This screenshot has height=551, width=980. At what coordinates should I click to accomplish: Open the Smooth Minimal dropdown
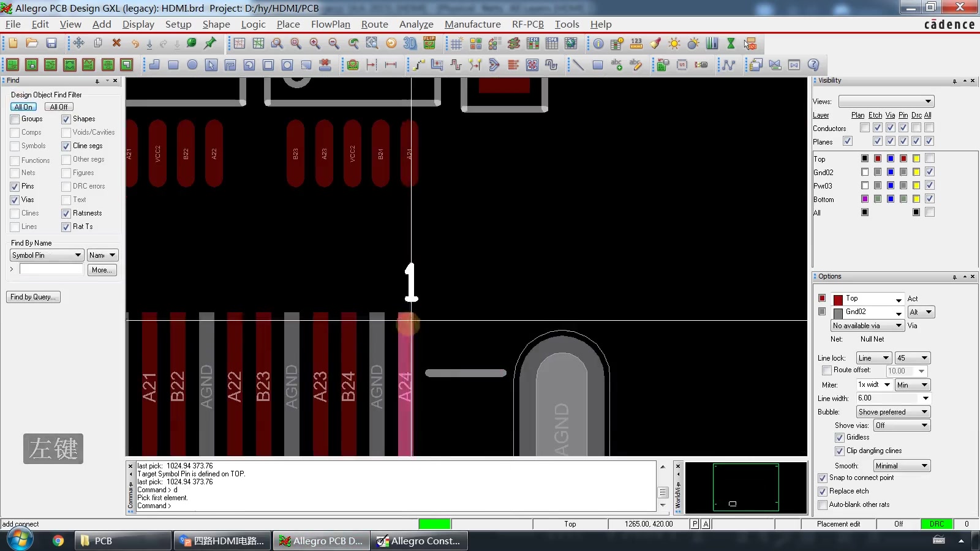(902, 466)
